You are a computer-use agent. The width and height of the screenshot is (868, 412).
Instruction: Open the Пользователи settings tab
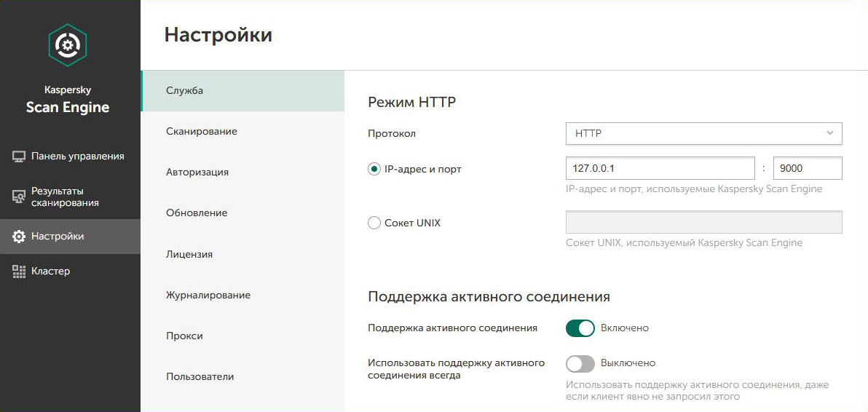242,376
